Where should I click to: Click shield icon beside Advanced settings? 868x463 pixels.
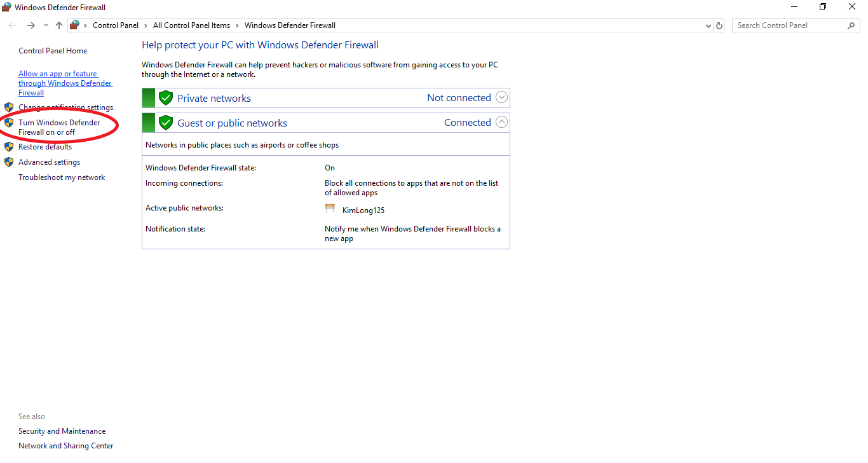click(x=9, y=162)
